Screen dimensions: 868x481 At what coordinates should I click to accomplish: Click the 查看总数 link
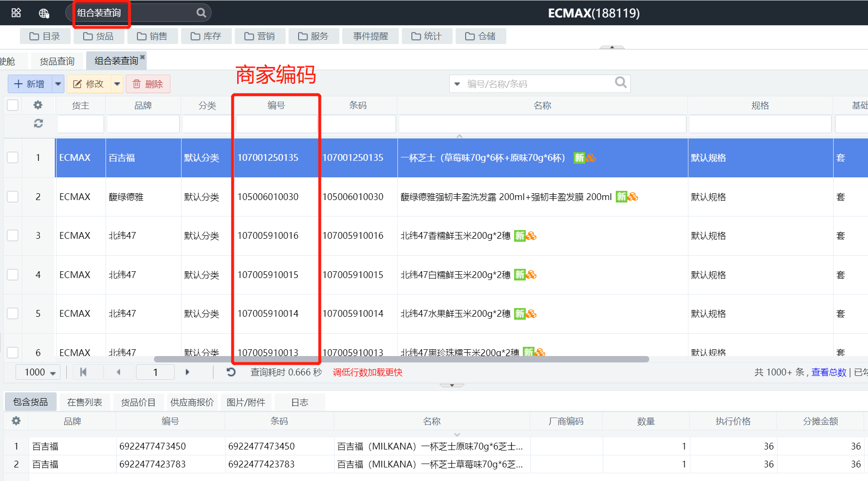point(828,372)
